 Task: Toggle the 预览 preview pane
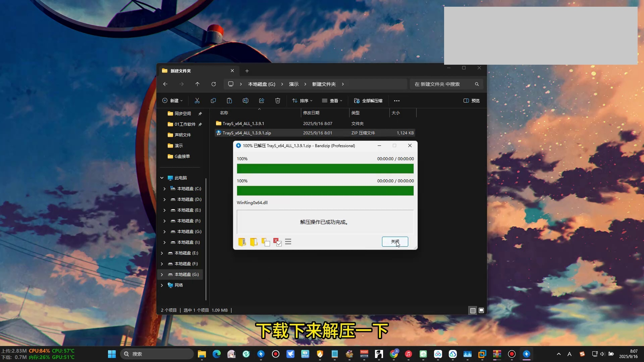pos(472,101)
